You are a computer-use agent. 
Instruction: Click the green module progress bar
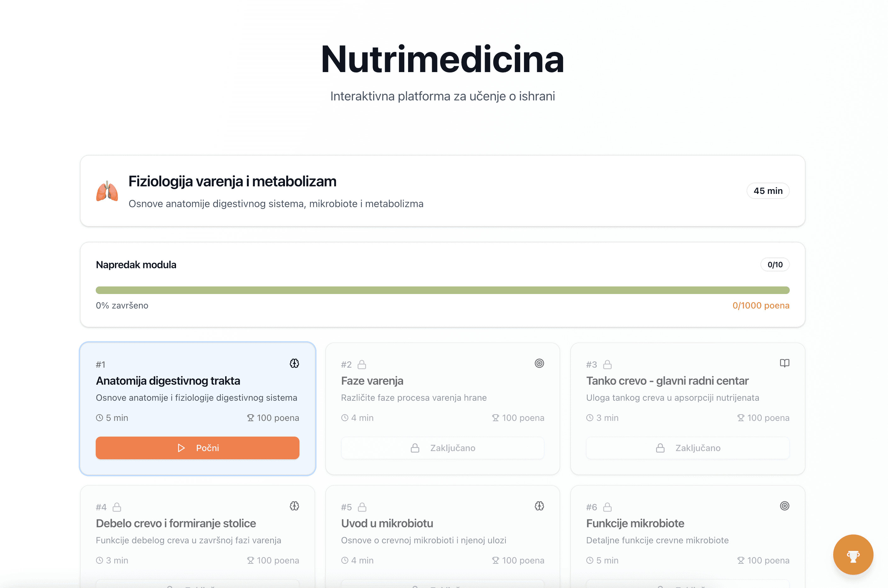click(x=443, y=290)
